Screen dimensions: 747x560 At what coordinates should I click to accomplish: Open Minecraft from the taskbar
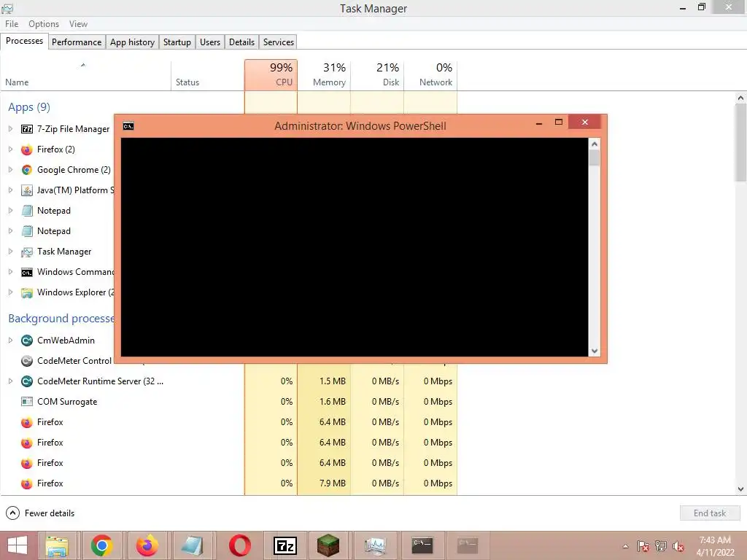tap(328, 545)
